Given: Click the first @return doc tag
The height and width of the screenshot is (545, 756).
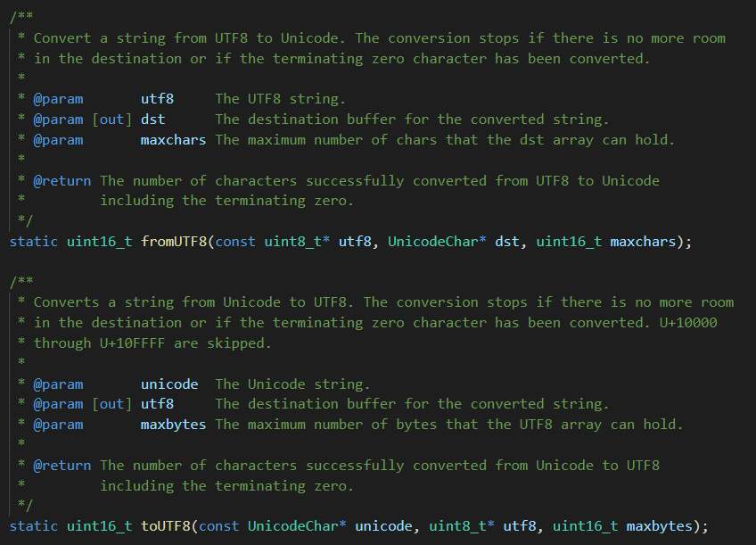Looking at the screenshot, I should pyautogui.click(x=62, y=180).
